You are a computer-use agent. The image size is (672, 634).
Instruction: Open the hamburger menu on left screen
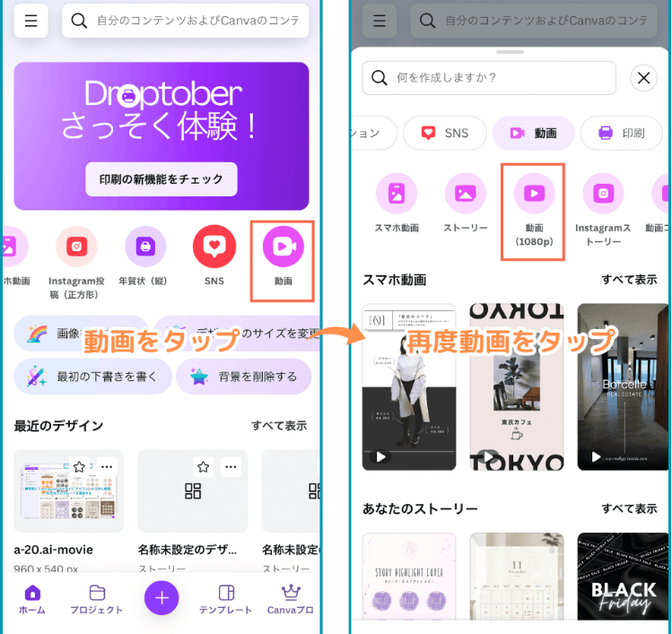31,21
